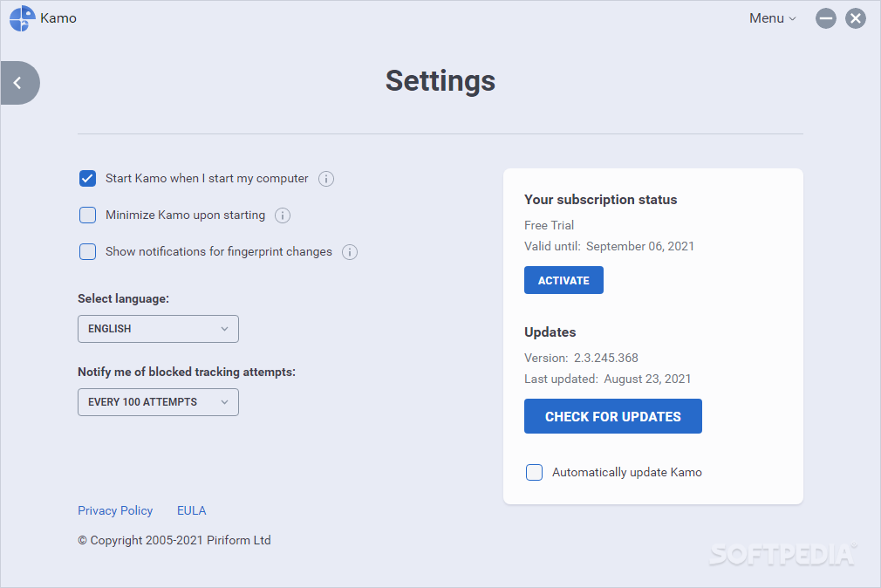Go back using the left arrow button
The width and height of the screenshot is (881, 588).
(20, 83)
